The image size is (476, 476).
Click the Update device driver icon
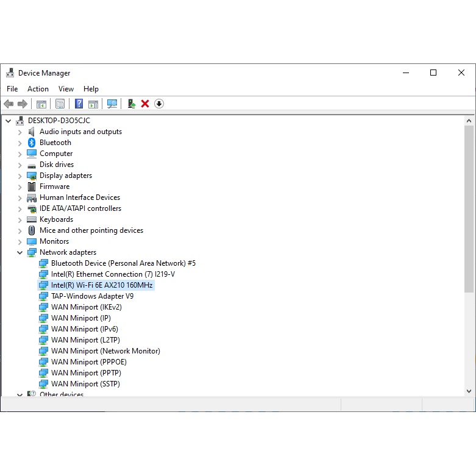[x=131, y=104]
